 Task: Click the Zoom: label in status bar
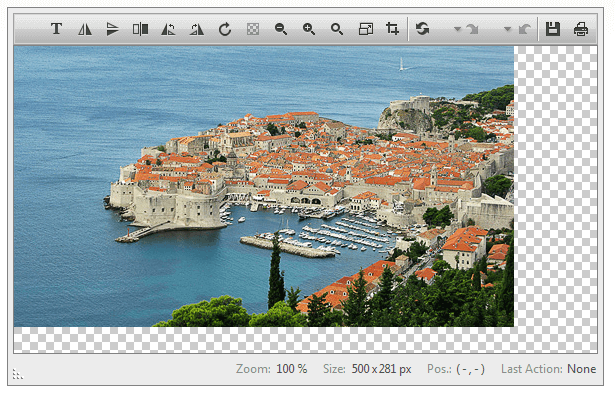point(253,369)
